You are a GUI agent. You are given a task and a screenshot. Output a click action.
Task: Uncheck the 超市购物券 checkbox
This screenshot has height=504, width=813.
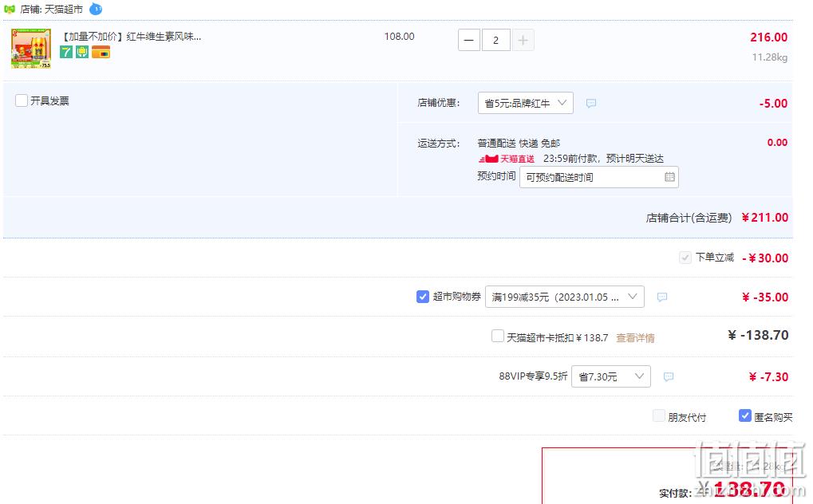click(423, 296)
